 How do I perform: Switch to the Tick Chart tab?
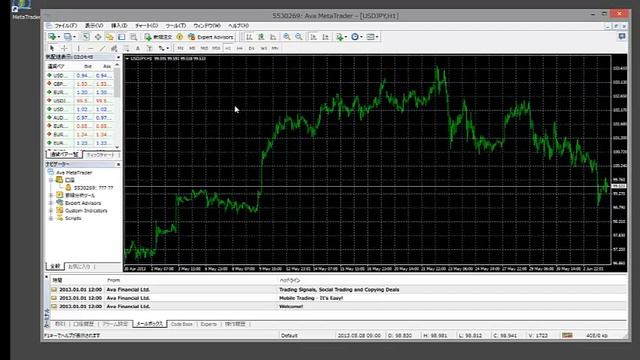(100, 155)
